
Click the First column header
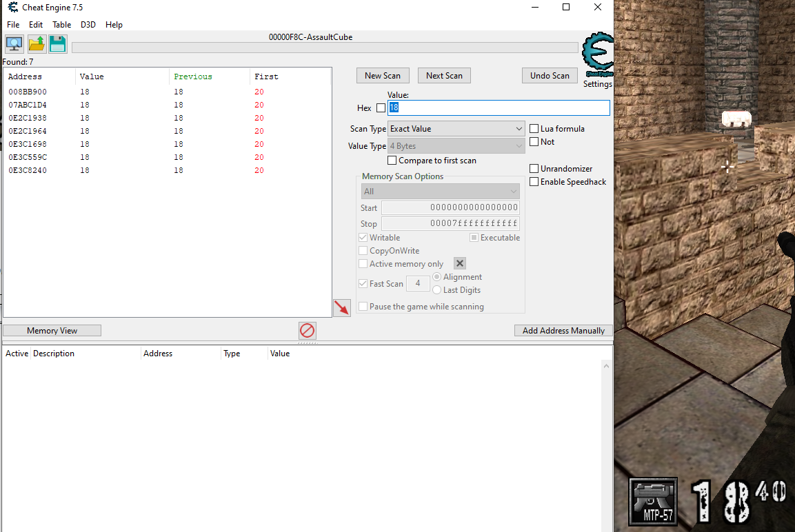tap(290, 76)
